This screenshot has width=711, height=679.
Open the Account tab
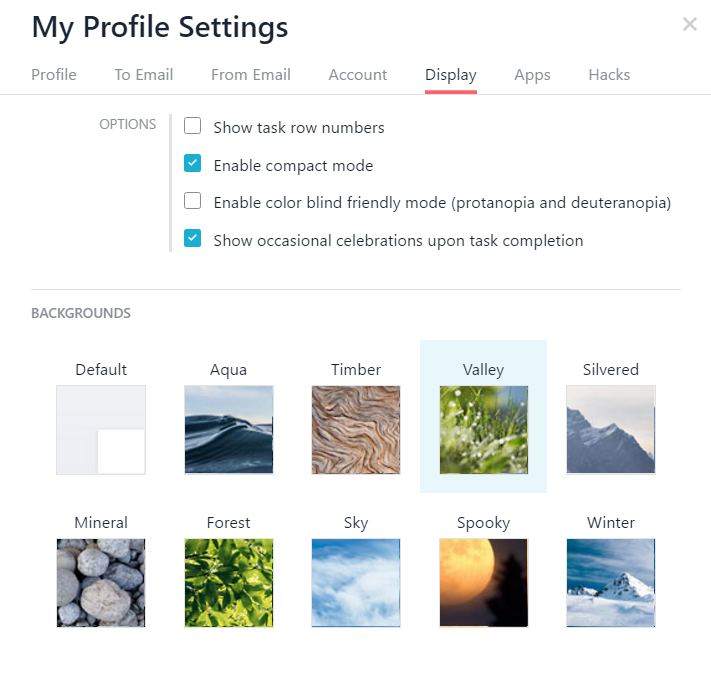click(x=358, y=74)
